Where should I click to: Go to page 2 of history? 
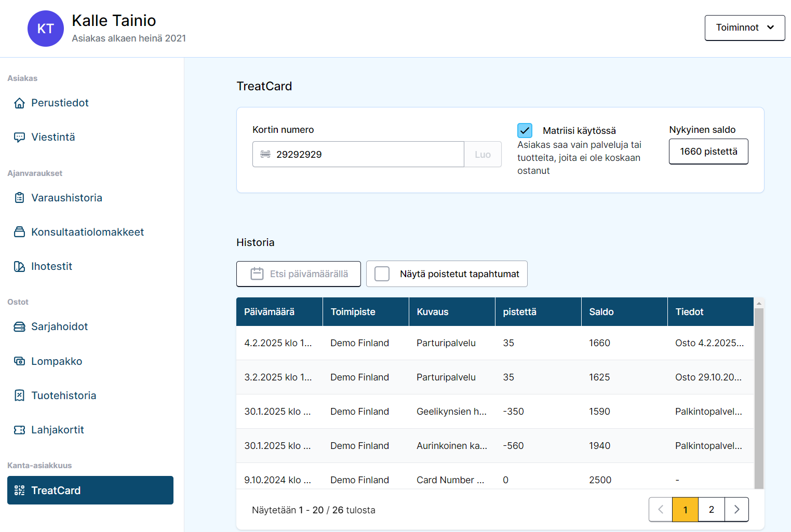pyautogui.click(x=711, y=510)
